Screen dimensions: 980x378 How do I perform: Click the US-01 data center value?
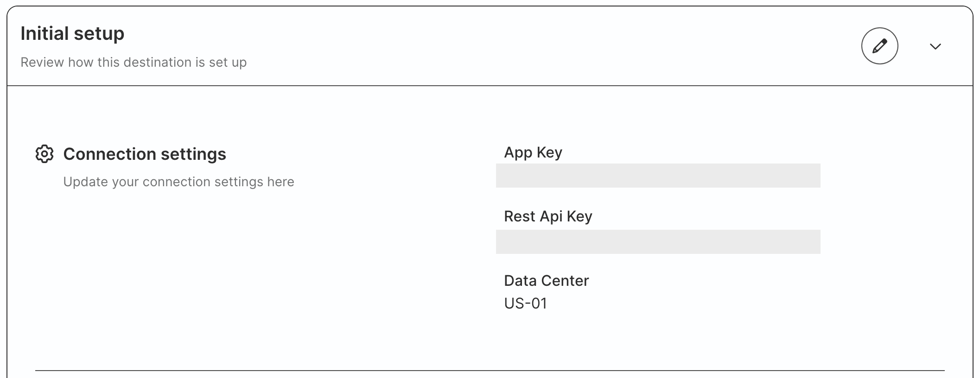tap(525, 303)
